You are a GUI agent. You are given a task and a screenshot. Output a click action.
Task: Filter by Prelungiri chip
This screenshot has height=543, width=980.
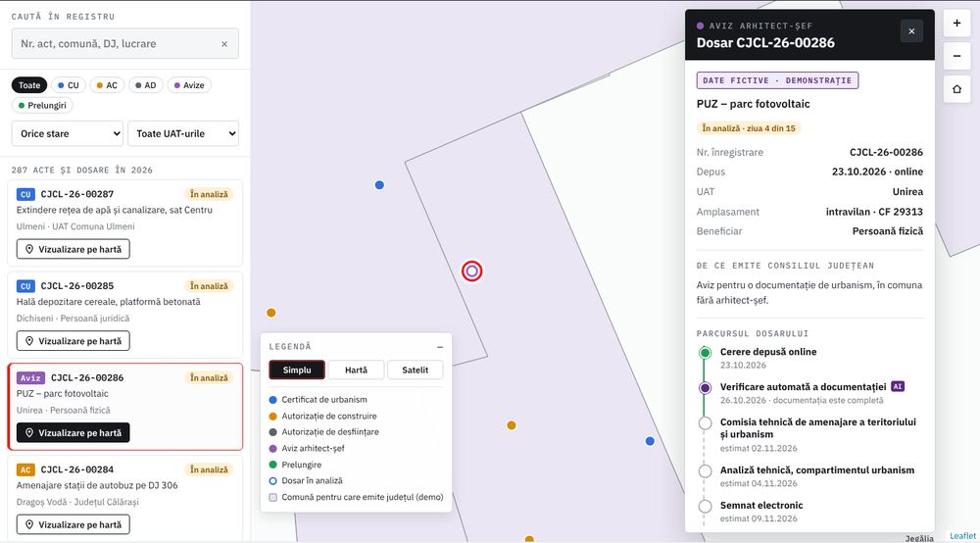[x=42, y=105]
